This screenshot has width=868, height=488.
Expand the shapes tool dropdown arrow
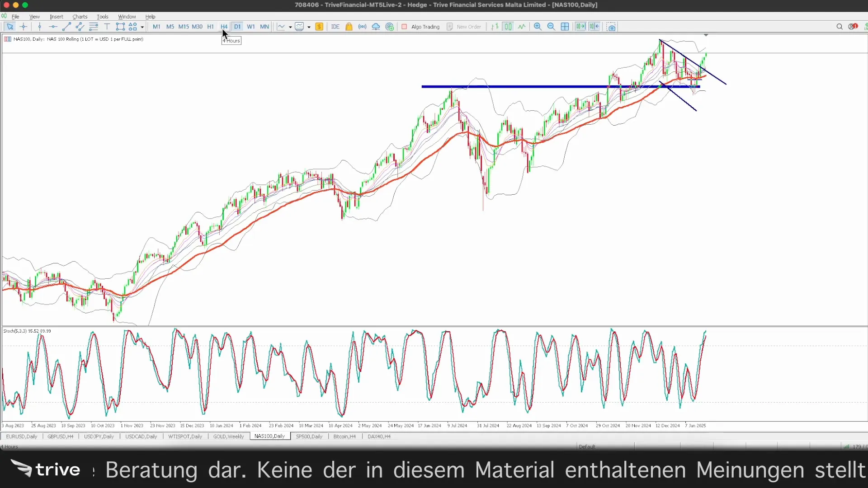click(142, 27)
